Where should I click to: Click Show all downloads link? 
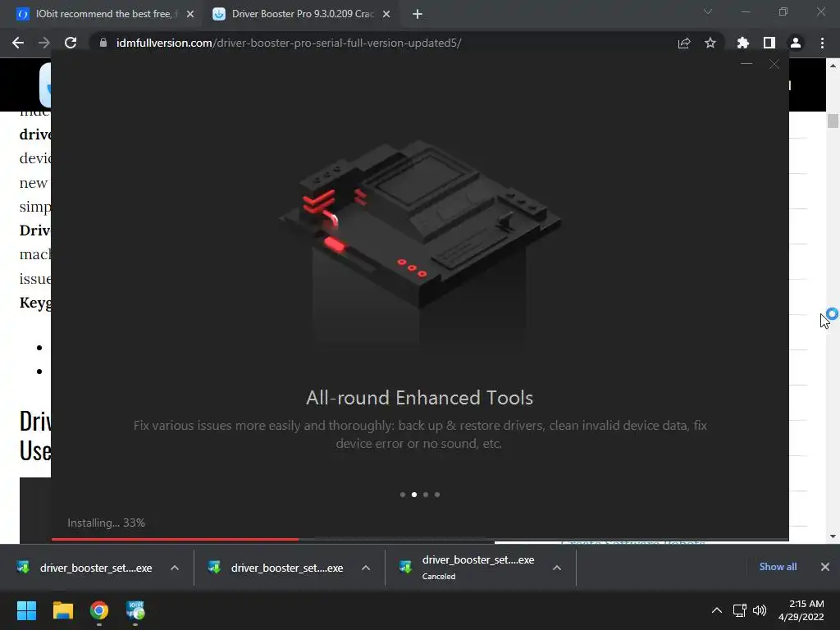tap(778, 567)
